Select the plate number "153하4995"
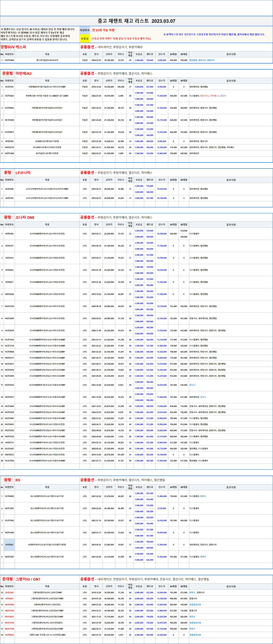The image size is (273, 644). pos(9,496)
